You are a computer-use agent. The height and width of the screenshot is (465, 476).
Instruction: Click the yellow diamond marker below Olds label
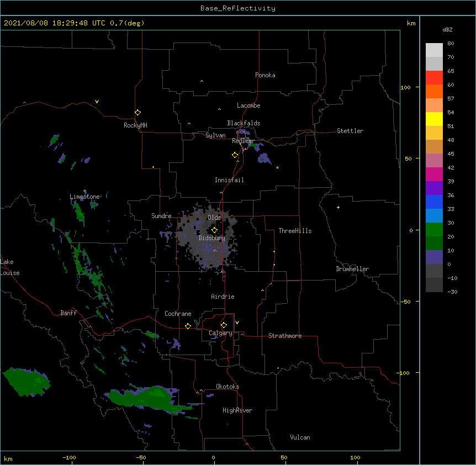[x=214, y=230]
